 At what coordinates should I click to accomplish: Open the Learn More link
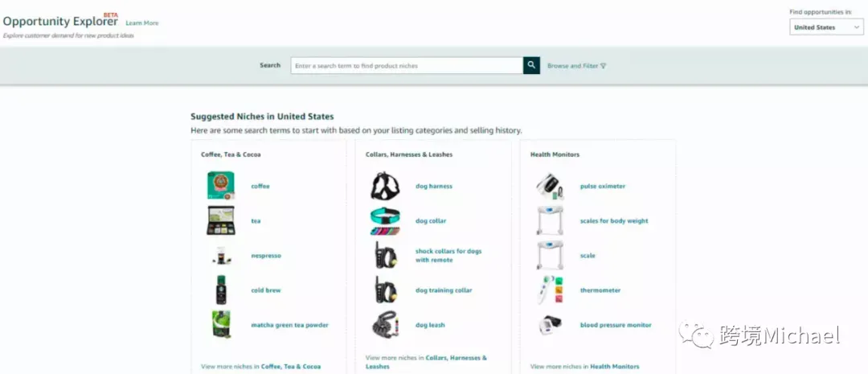141,23
